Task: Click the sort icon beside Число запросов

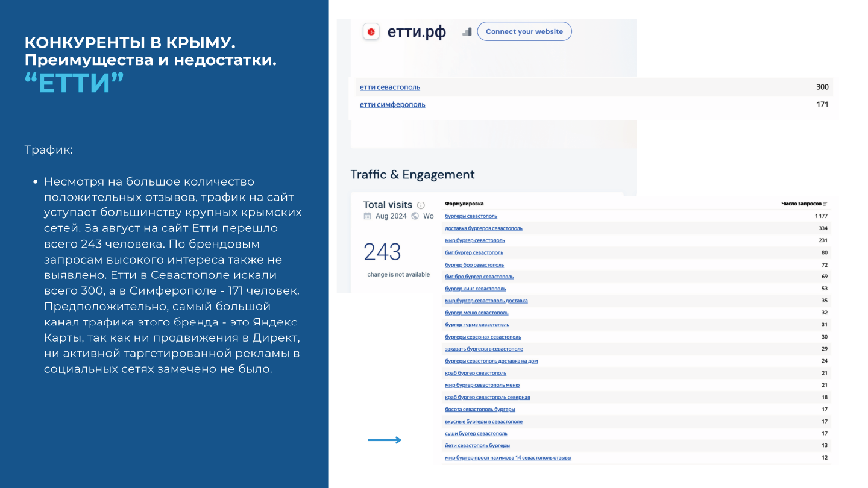Action: tap(825, 204)
